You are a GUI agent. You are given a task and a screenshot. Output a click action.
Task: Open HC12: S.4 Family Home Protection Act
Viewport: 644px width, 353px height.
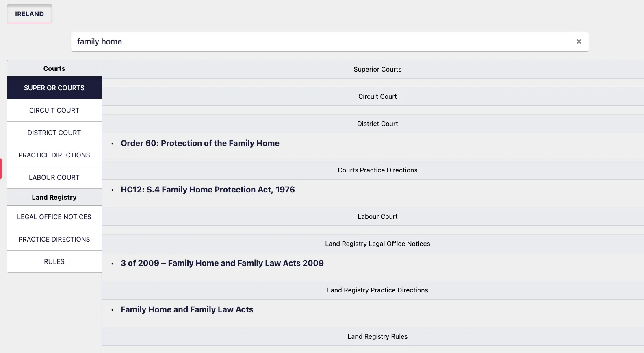coord(208,190)
